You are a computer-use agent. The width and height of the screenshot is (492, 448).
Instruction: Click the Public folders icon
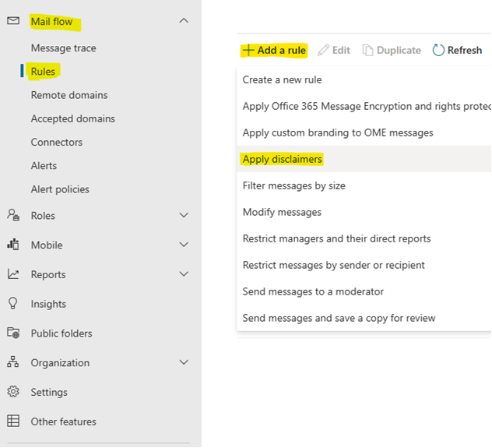[13, 333]
